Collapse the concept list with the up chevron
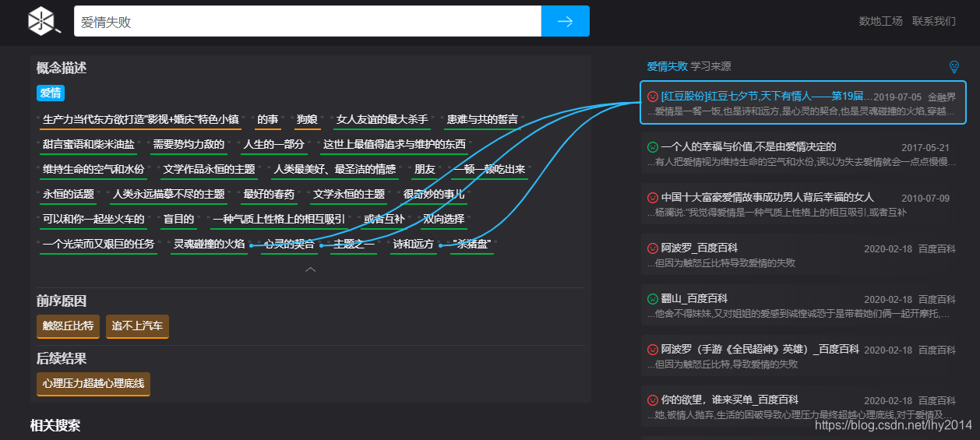 pyautogui.click(x=311, y=269)
